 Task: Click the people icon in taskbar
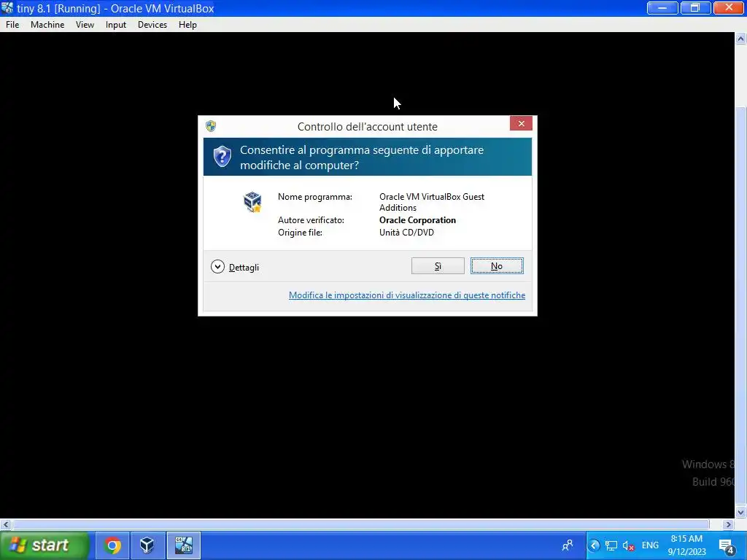[x=568, y=545]
